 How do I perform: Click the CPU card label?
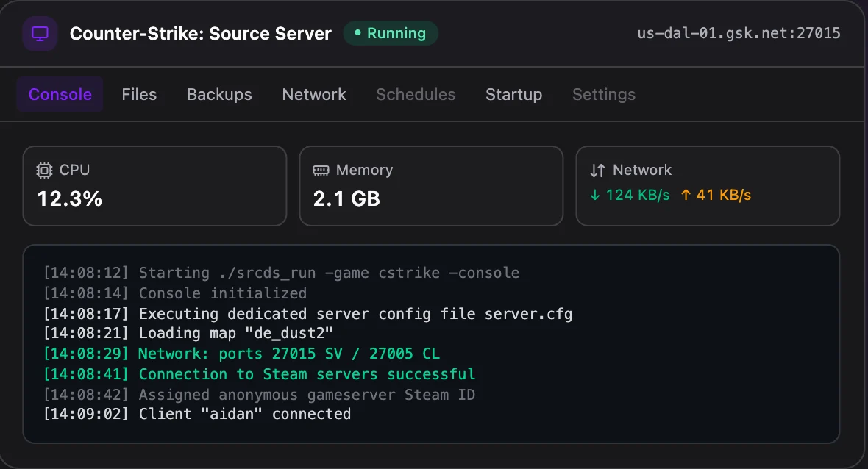(75, 170)
